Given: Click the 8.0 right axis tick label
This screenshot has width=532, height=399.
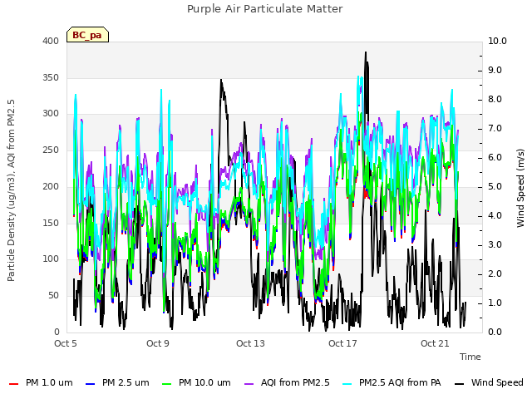Looking at the screenshot, I should (495, 100).
